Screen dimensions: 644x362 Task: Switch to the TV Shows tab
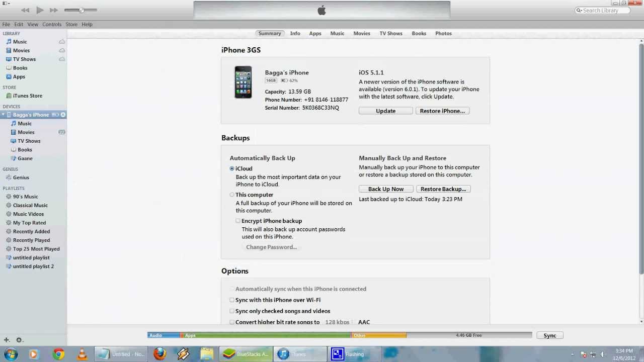(391, 33)
